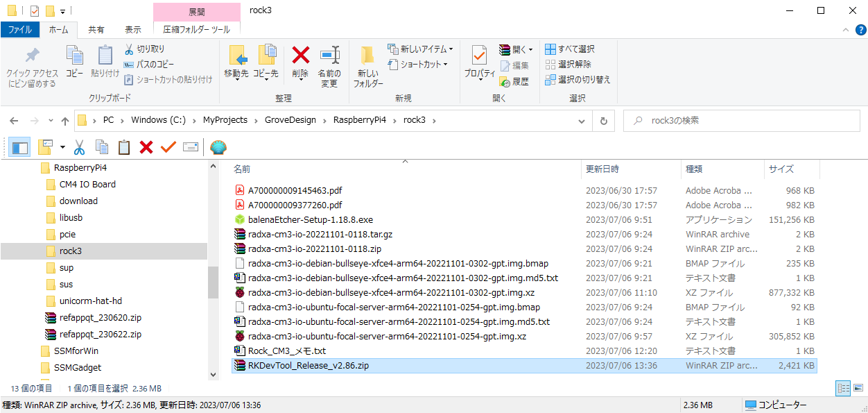Click the red X delete icon in the Classic toolbar

tap(146, 147)
